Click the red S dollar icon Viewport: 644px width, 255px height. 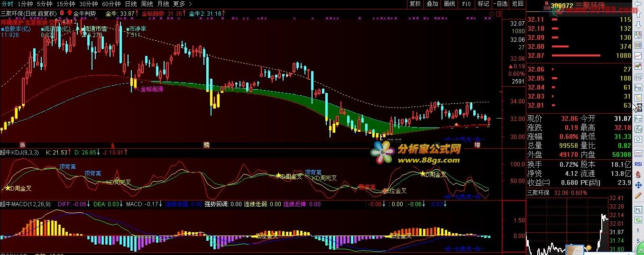tap(638, 174)
